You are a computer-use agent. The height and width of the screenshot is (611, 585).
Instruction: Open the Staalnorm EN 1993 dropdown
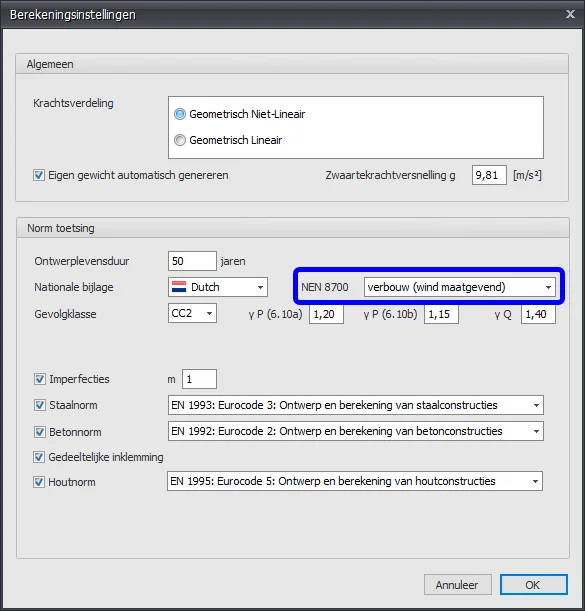tap(356, 405)
